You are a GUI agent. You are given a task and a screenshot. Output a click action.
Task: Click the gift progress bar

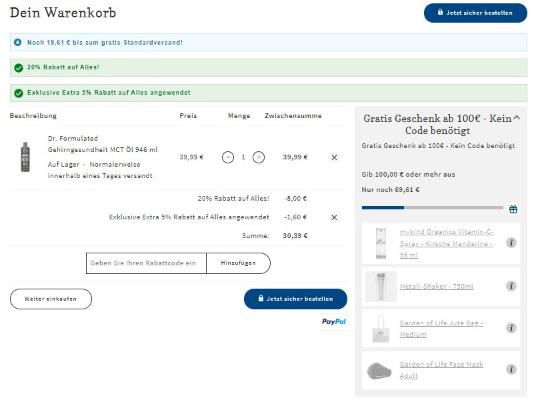coord(432,208)
